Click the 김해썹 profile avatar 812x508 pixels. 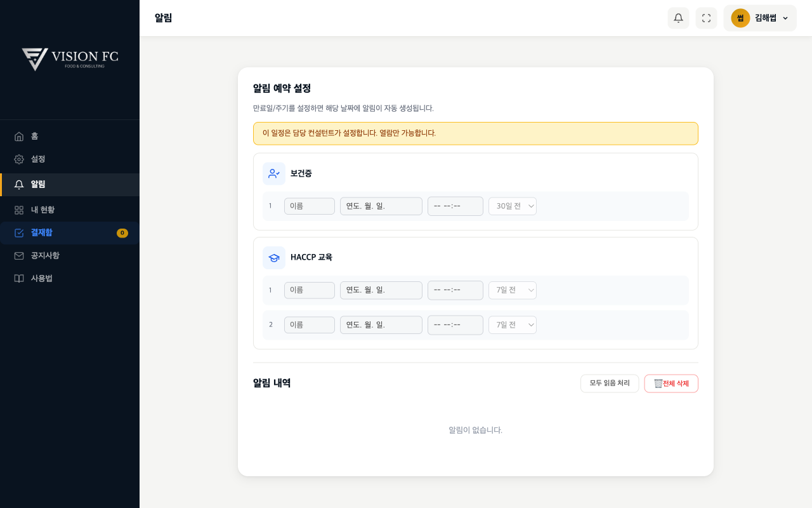coord(740,18)
